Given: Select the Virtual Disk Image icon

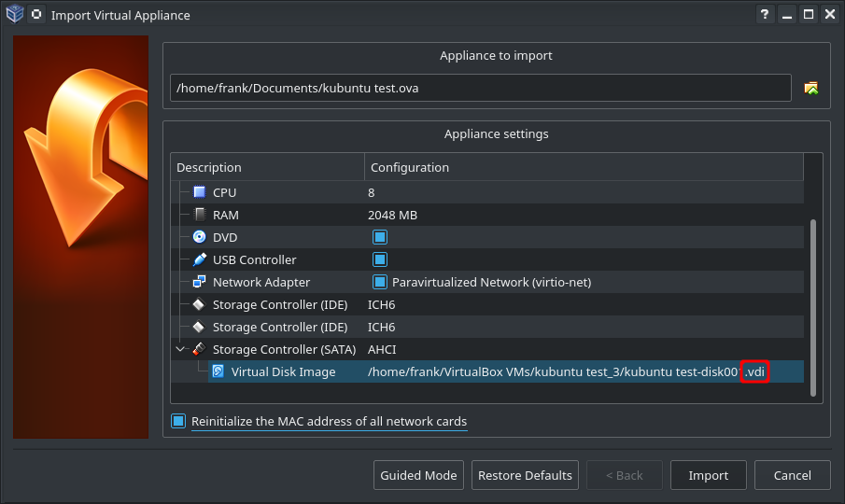Looking at the screenshot, I should coord(218,371).
